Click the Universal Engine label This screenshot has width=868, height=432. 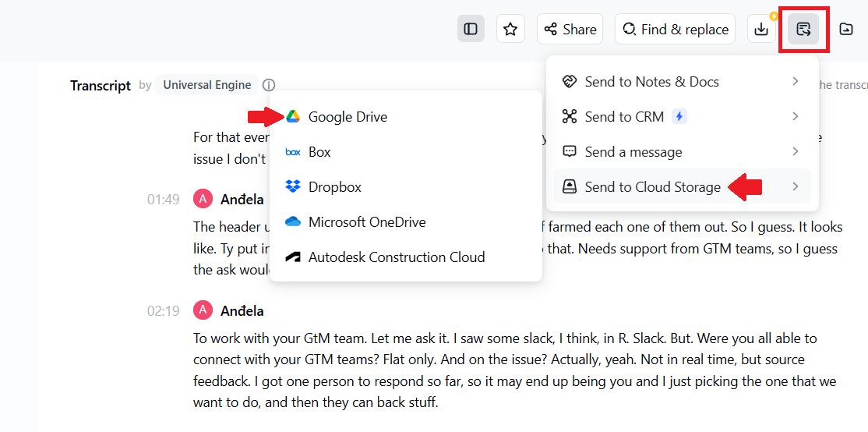click(x=206, y=85)
